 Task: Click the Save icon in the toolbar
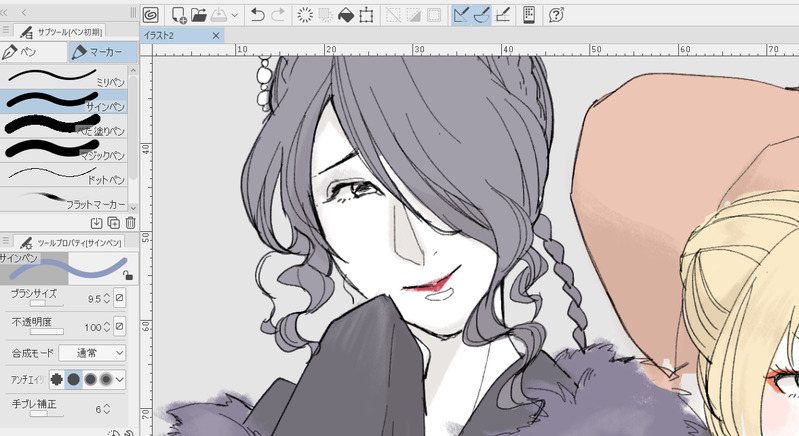tap(219, 15)
